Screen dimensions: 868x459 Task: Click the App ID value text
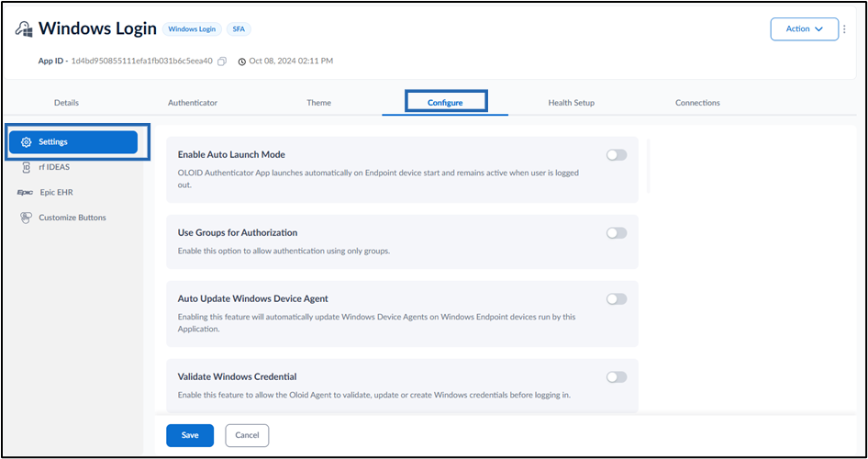(141, 62)
